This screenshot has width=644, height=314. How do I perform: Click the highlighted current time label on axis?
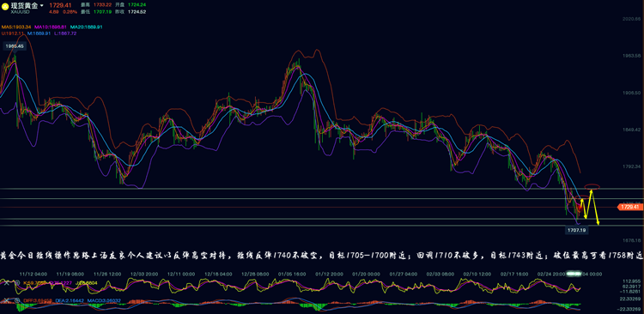pyautogui.click(x=574, y=273)
